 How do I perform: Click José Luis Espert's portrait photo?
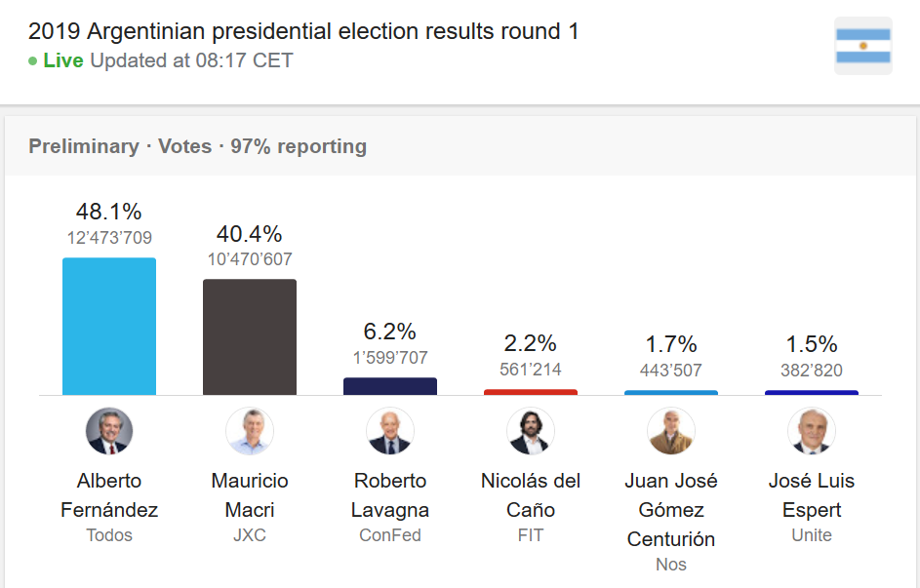pos(812,431)
